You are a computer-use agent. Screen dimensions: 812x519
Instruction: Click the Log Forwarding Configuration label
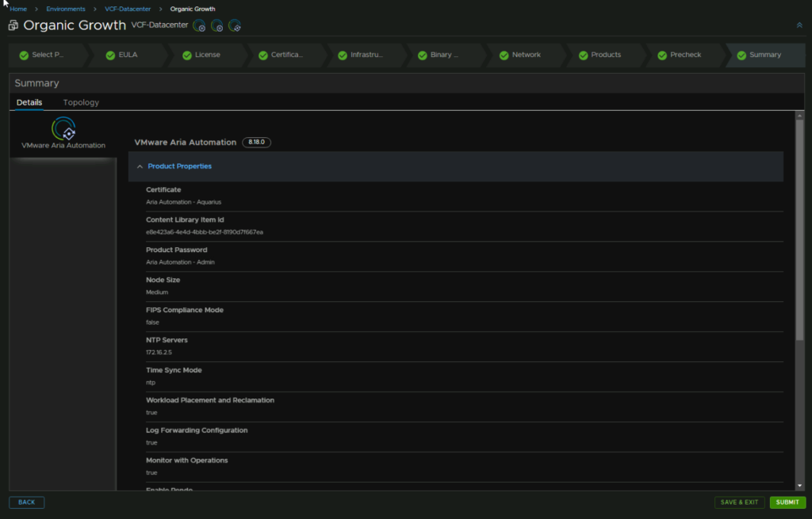(197, 430)
